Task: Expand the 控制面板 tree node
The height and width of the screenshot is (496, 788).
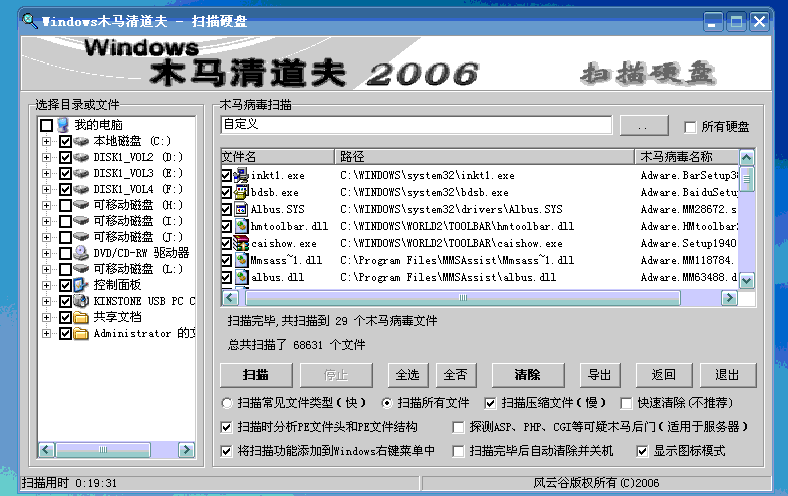Action: tap(46, 285)
